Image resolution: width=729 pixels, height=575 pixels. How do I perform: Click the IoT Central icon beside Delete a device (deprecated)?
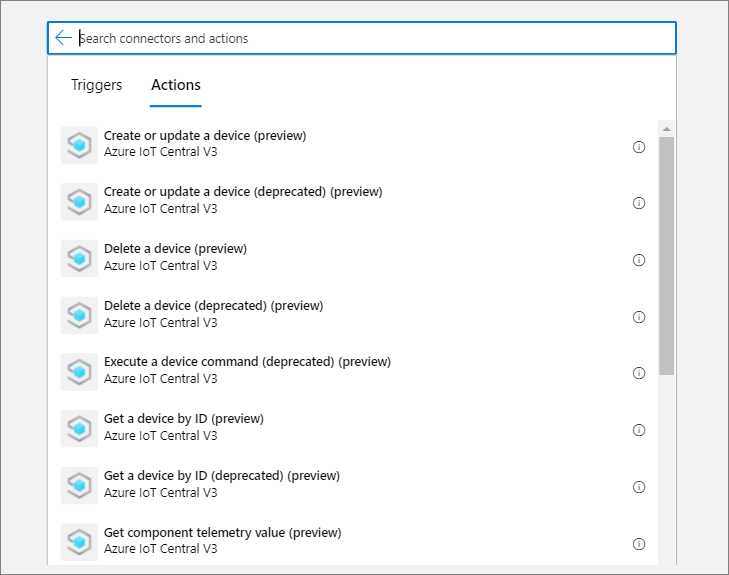click(x=79, y=315)
